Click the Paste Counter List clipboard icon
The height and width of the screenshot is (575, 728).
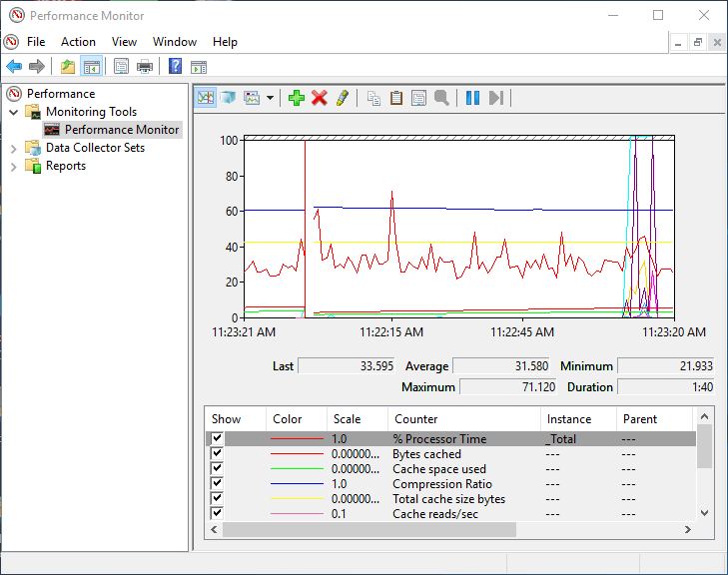(396, 97)
